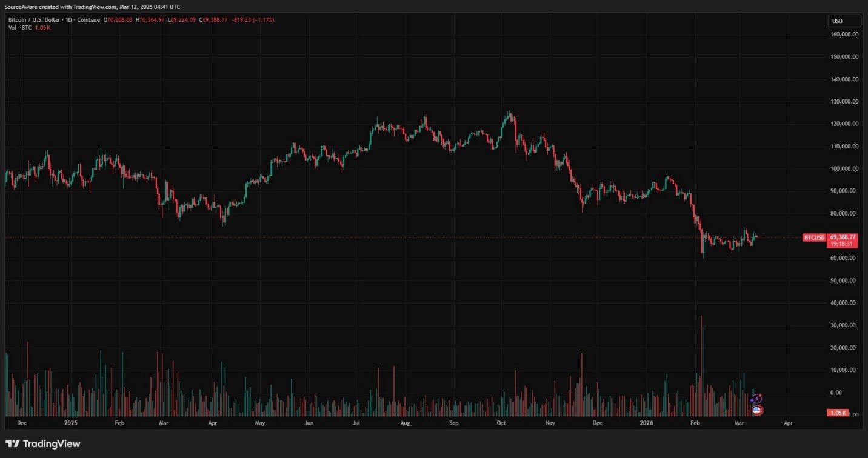This screenshot has height=458, width=868.
Task: Click the countdown timer under the BTCUSD label
Action: coord(842,242)
